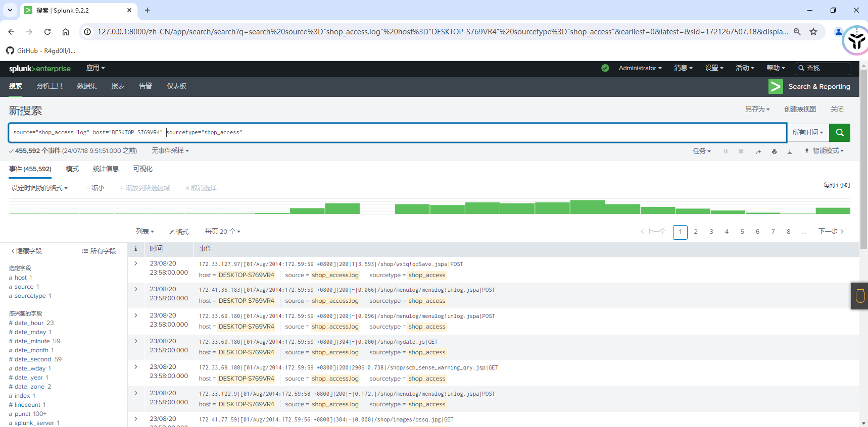Open the Administrator user menu
The height and width of the screenshot is (427, 868).
coord(640,68)
